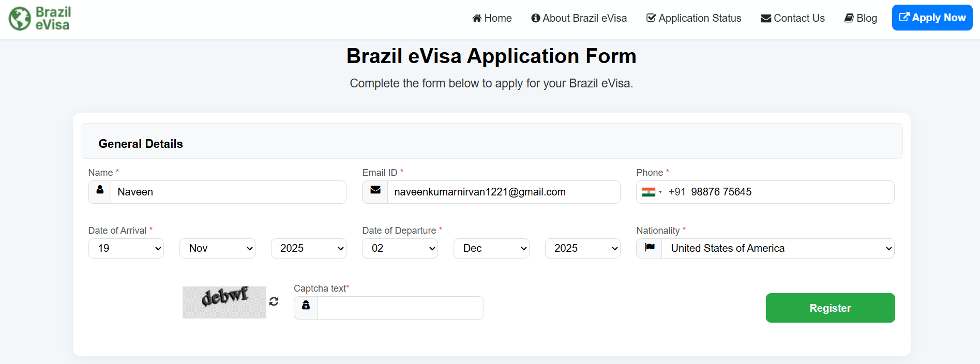The height and width of the screenshot is (364, 980).
Task: Click the Apply Now button
Action: coord(932,18)
